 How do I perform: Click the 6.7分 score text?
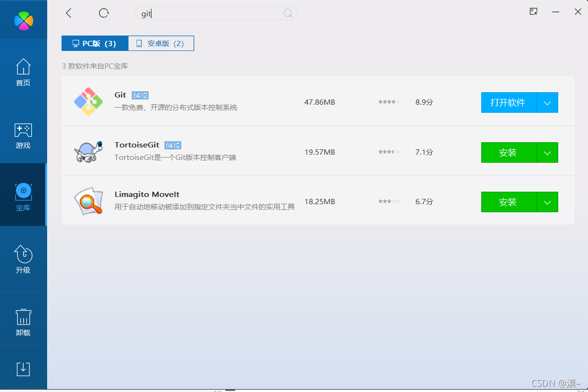coord(424,201)
